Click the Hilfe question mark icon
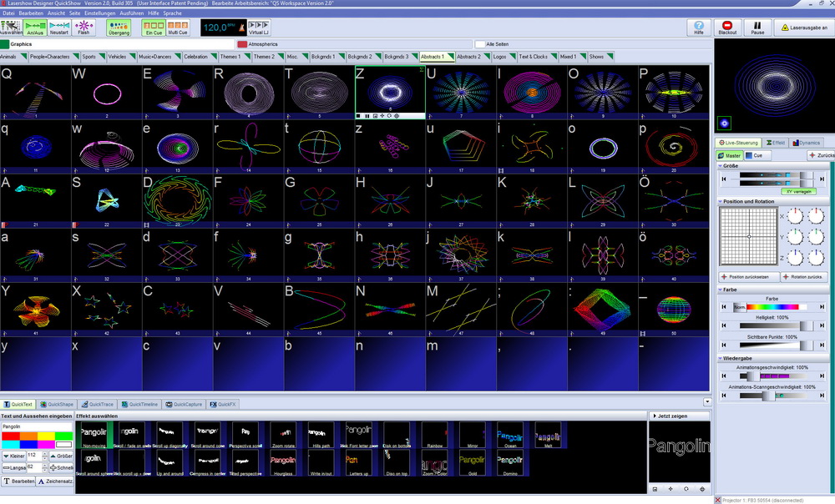835x504 pixels. (x=698, y=28)
